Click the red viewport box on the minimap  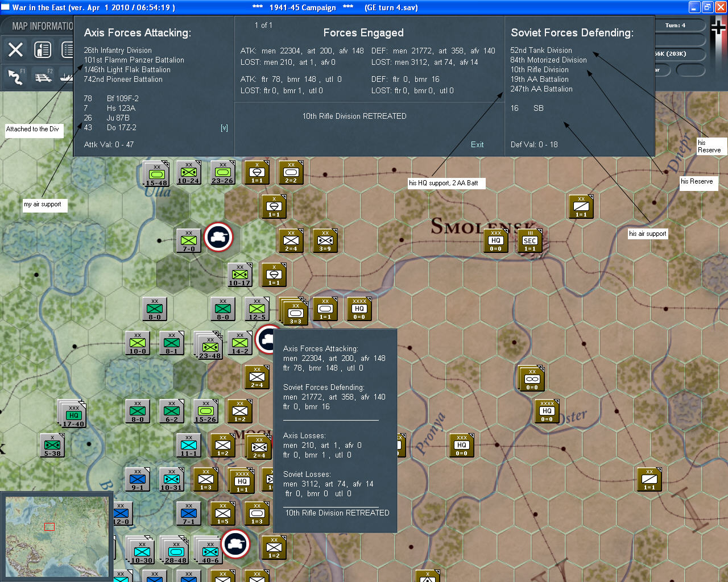coord(49,527)
